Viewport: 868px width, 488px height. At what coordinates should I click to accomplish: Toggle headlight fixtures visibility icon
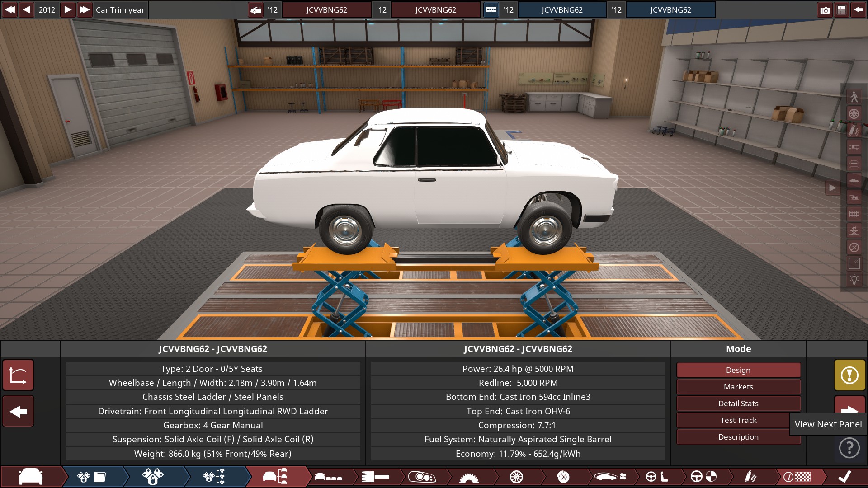pos(854,197)
